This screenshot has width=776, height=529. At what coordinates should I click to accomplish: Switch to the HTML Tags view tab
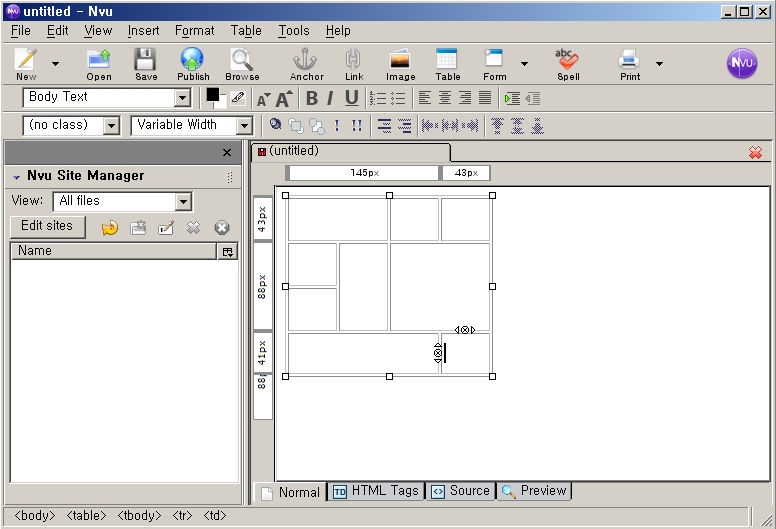(x=376, y=491)
